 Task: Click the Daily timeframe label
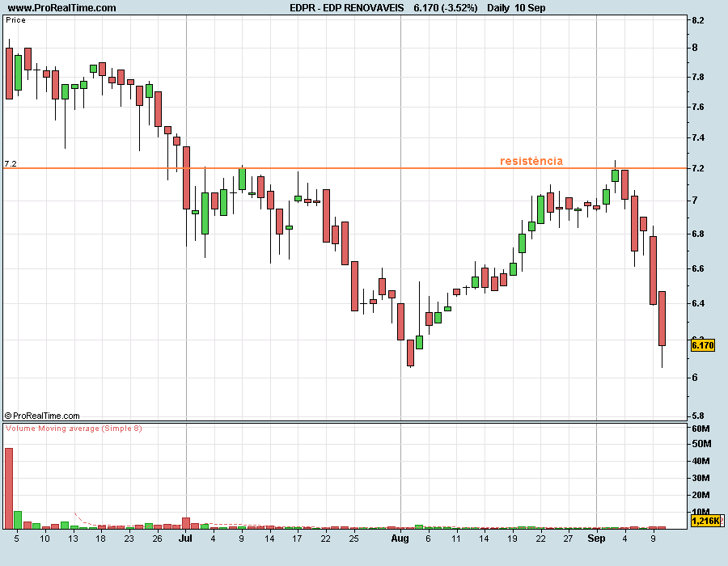pos(498,8)
